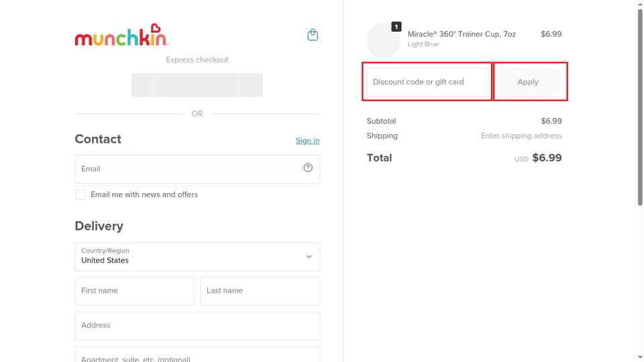Focus the First name field
The width and height of the screenshot is (644, 362).
pos(134,291)
